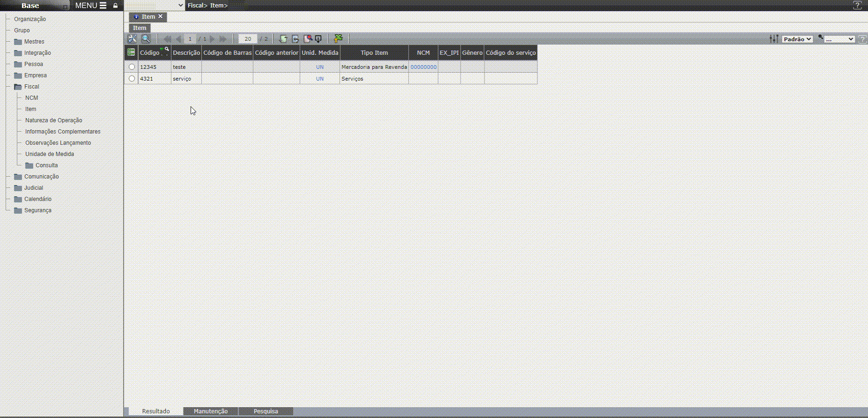This screenshot has height=418, width=868.
Task: Expand the Mestres folder in sidebar
Action: point(34,42)
